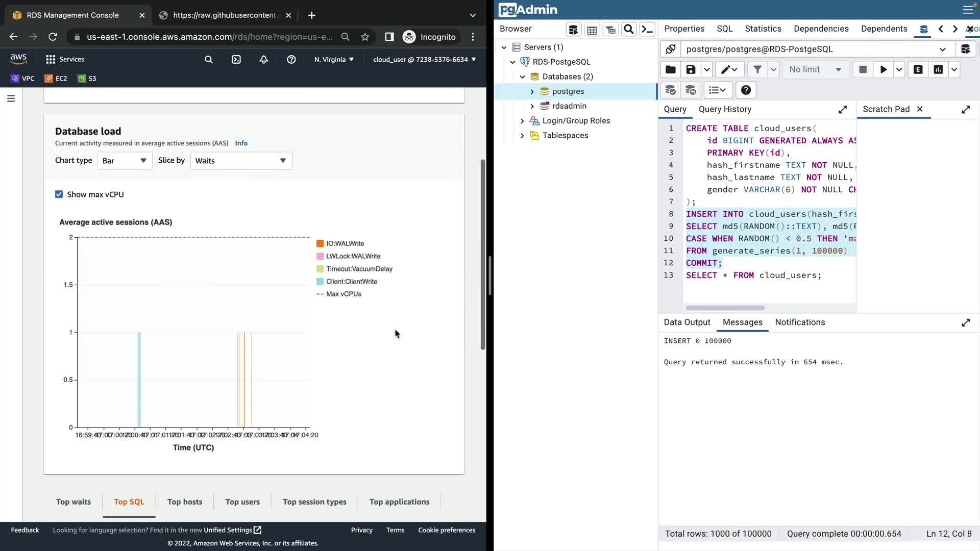Toggle the database connection status icon
The height and width of the screenshot is (551, 980).
(671, 49)
